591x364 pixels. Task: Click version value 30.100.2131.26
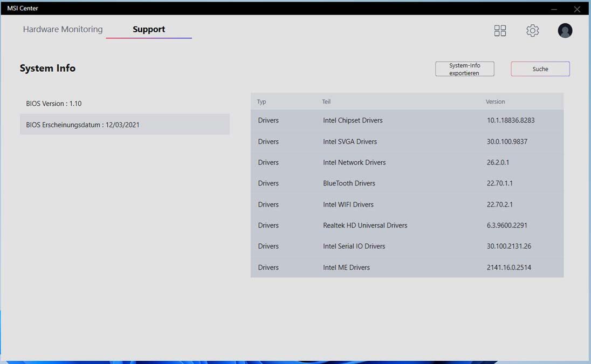(508, 246)
